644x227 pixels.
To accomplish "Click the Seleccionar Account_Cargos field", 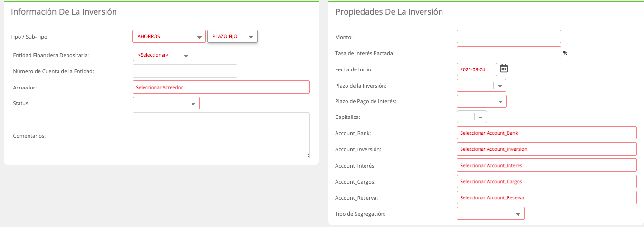I will click(x=547, y=181).
